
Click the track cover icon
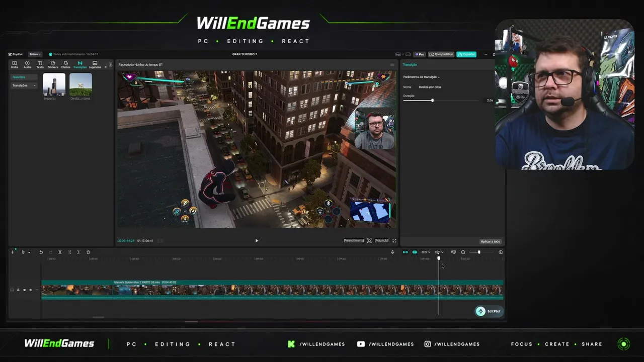click(12, 290)
